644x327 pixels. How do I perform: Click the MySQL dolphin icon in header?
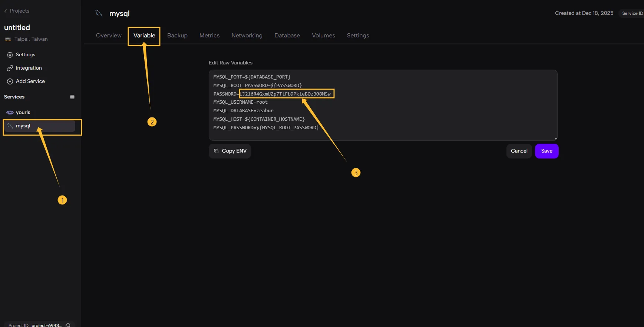click(x=99, y=13)
